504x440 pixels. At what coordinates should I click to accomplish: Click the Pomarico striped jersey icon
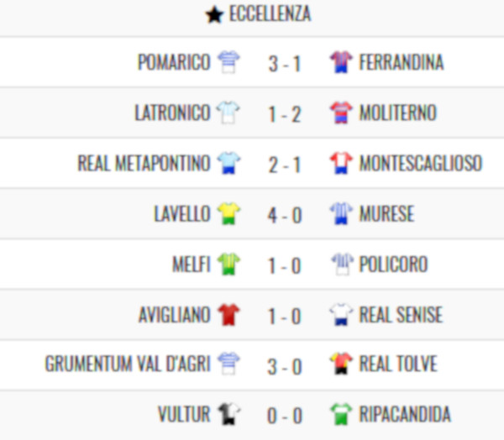(x=228, y=62)
